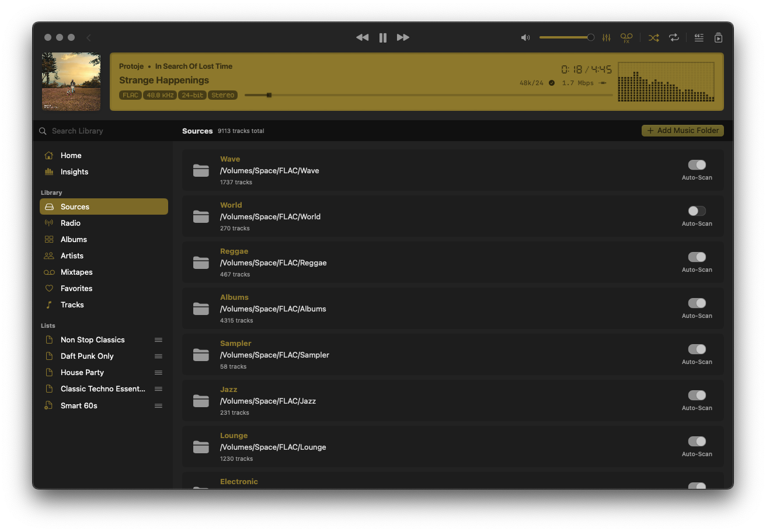Click the Add Music Folder button

[683, 131]
